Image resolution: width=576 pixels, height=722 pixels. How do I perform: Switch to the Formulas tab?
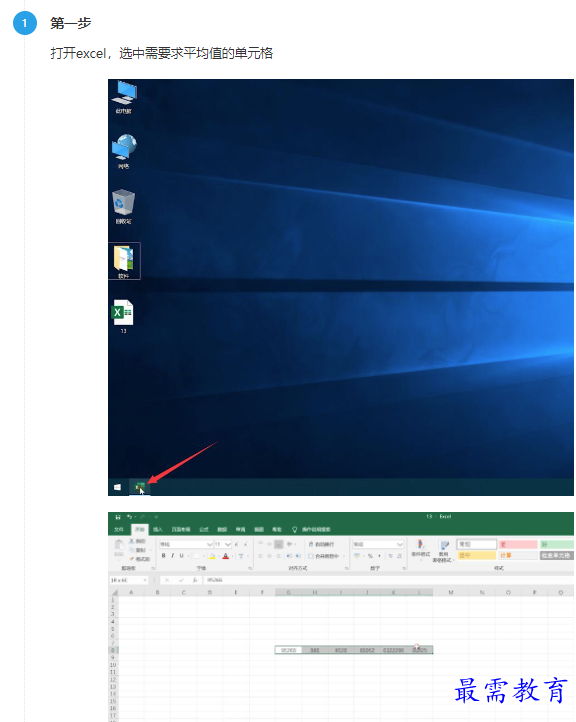[204, 530]
